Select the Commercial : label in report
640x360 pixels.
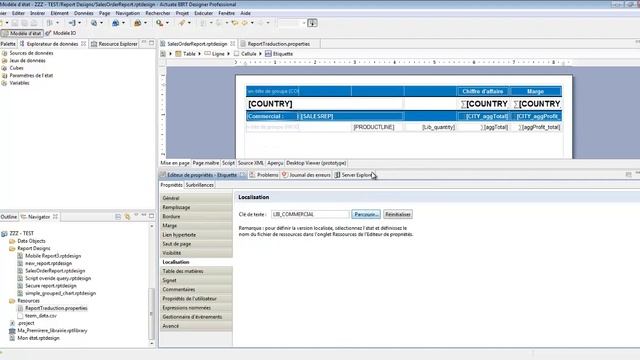pos(272,116)
